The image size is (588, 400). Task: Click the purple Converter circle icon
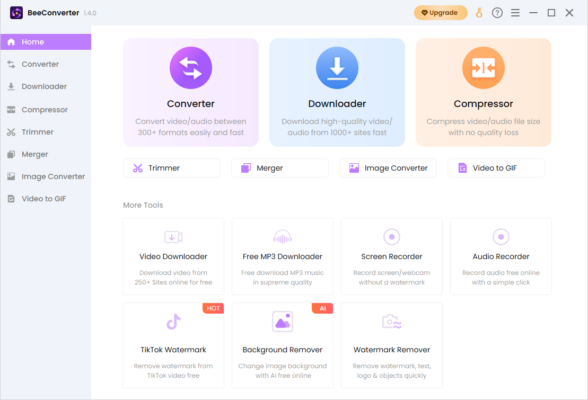tap(191, 68)
